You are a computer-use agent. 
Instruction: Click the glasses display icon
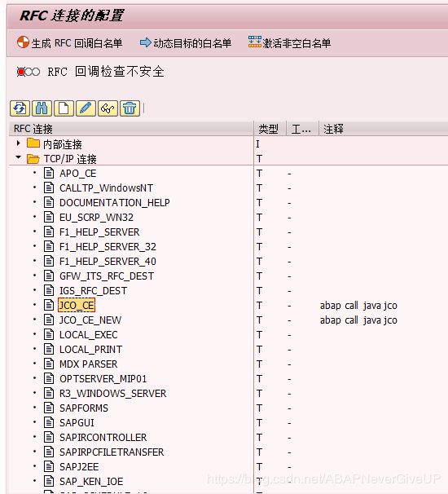[108, 108]
